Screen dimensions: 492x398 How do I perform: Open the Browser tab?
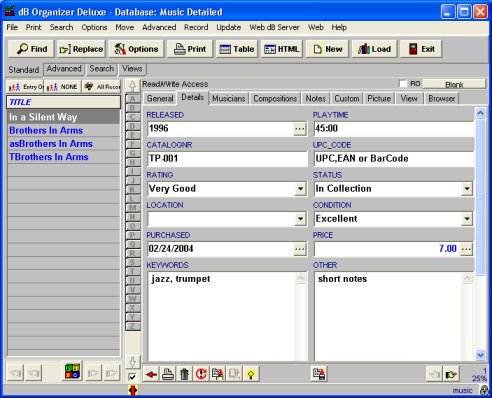441,99
